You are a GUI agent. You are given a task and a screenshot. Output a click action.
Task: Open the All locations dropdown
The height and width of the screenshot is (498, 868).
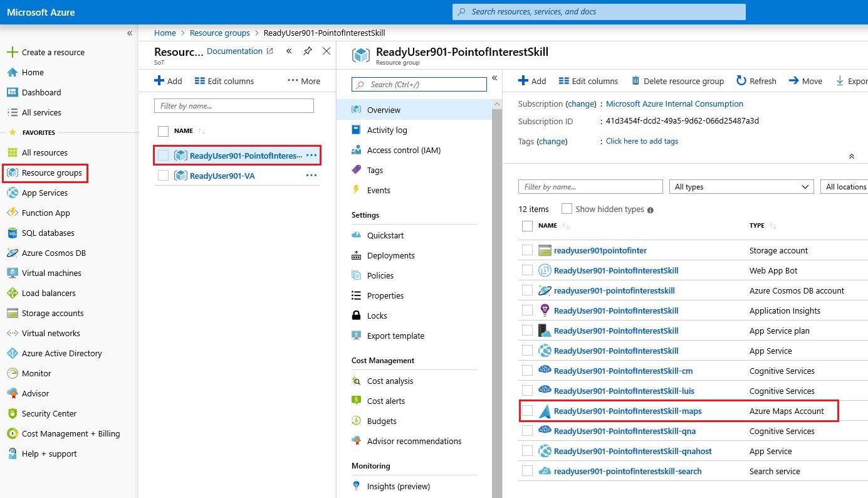pyautogui.click(x=844, y=187)
